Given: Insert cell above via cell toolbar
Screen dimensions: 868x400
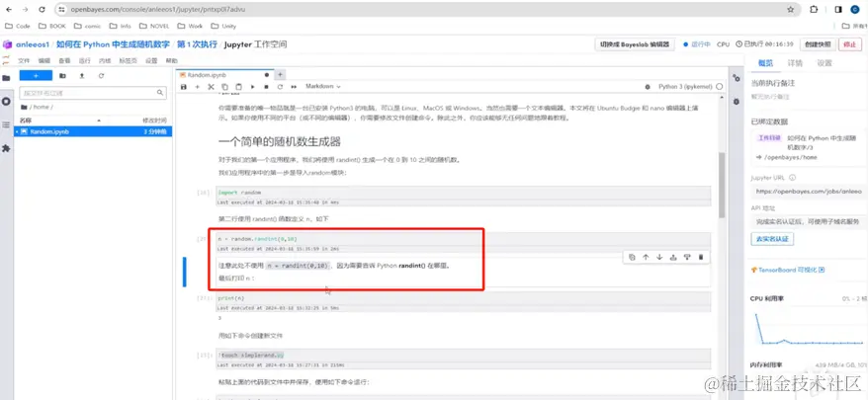Looking at the screenshot, I should tap(673, 257).
